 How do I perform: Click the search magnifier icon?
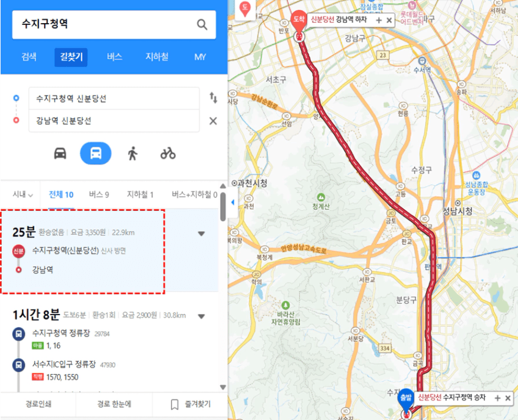tap(202, 24)
